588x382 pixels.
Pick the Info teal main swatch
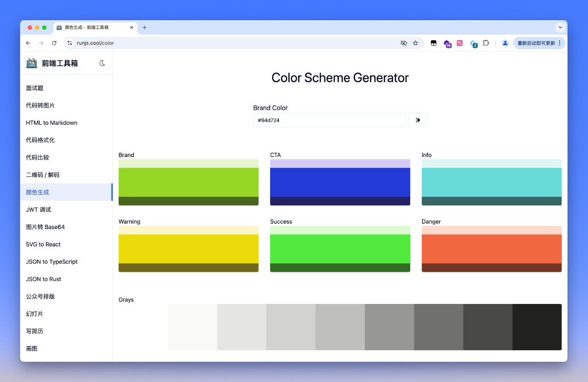(492, 182)
